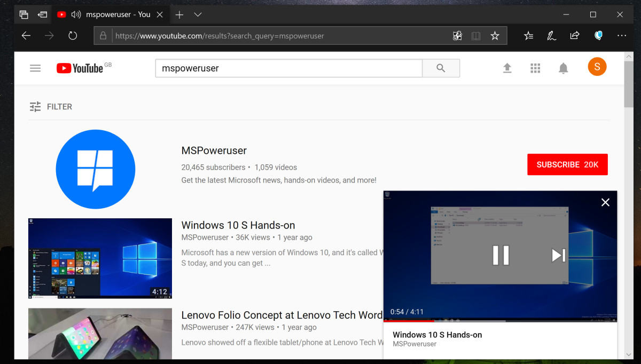This screenshot has width=641, height=364.
Task: Subscribe to the MSPoweruser channel
Action: point(567,164)
